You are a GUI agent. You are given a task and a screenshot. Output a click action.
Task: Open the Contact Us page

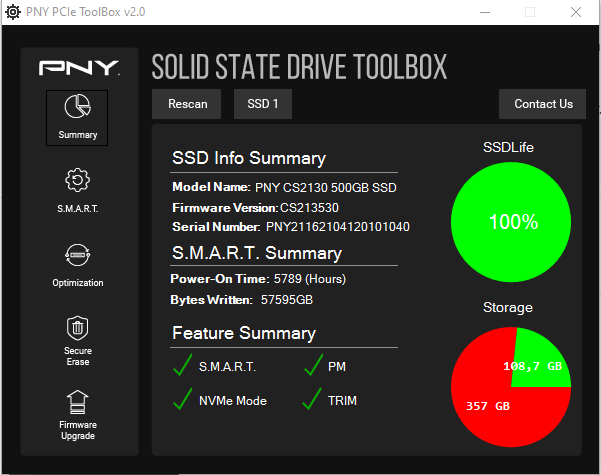542,104
